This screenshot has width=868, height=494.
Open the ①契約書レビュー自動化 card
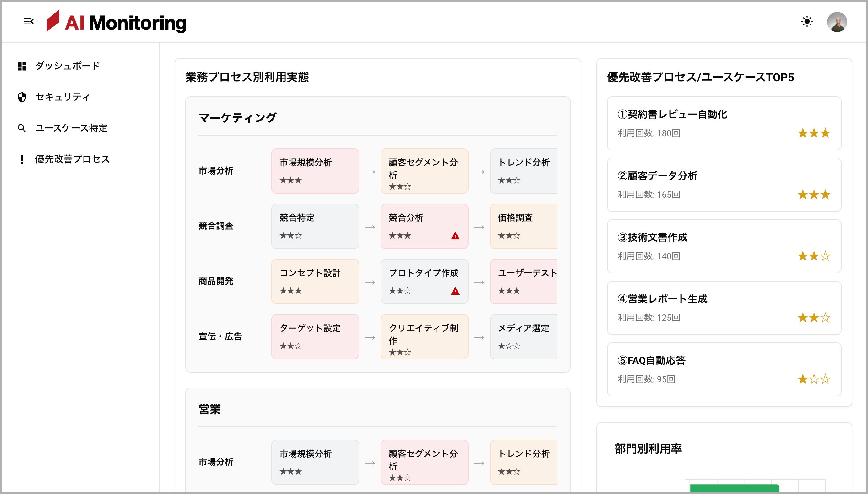[724, 123]
